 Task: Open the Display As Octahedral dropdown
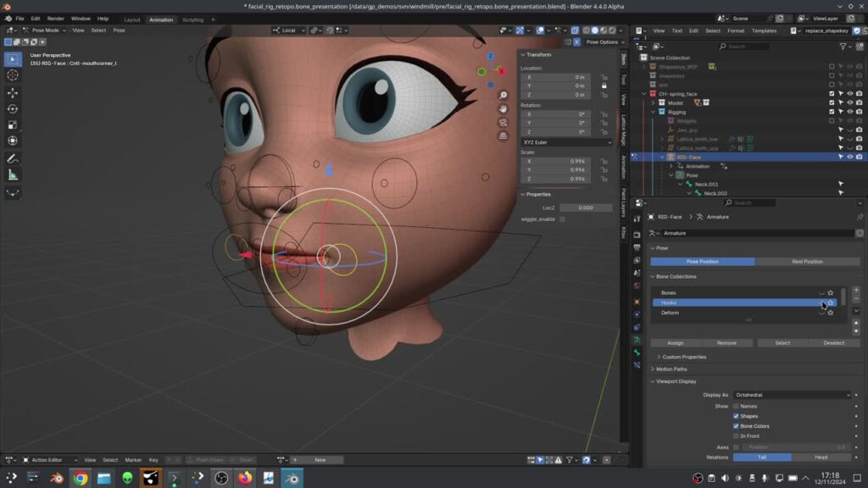click(x=793, y=394)
